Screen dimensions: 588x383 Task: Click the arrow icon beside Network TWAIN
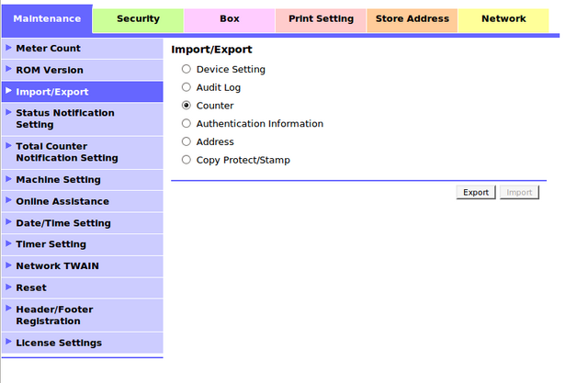[x=8, y=265]
